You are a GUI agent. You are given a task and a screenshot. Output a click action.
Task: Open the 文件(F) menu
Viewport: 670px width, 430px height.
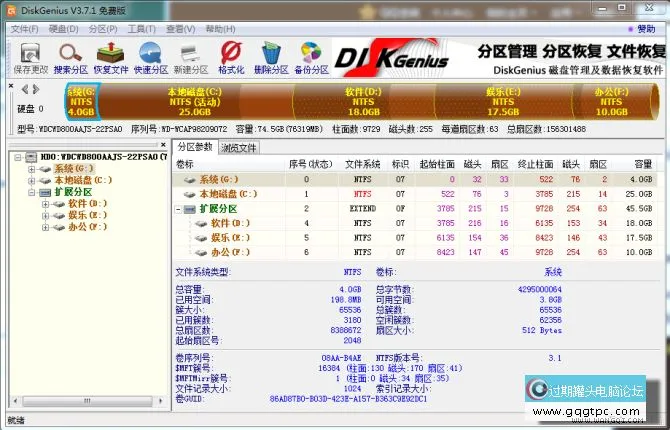[x=24, y=29]
